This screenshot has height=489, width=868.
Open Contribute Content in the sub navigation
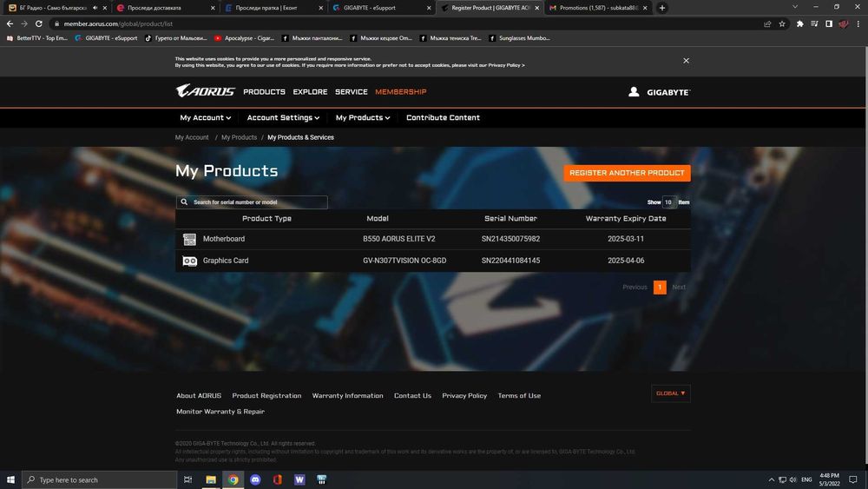coord(443,117)
